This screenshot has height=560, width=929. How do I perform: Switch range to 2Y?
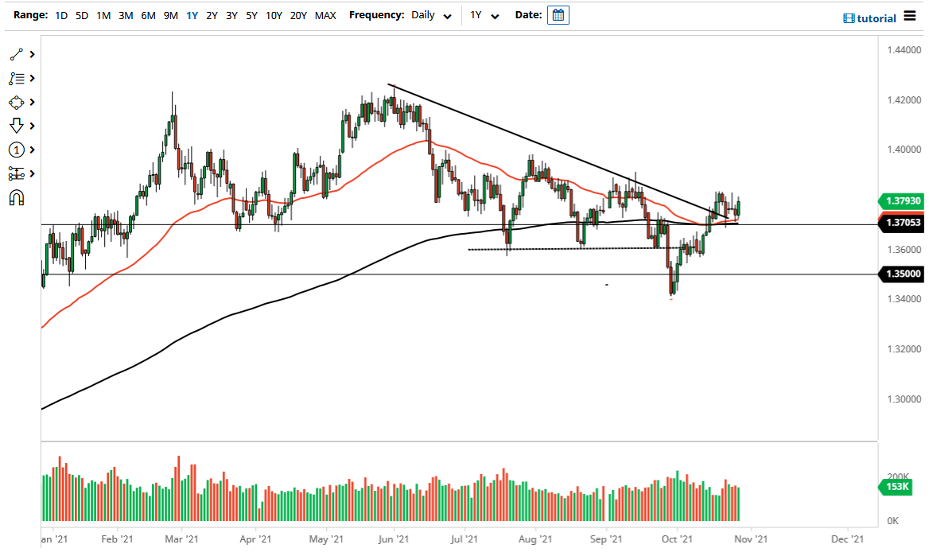(x=211, y=14)
